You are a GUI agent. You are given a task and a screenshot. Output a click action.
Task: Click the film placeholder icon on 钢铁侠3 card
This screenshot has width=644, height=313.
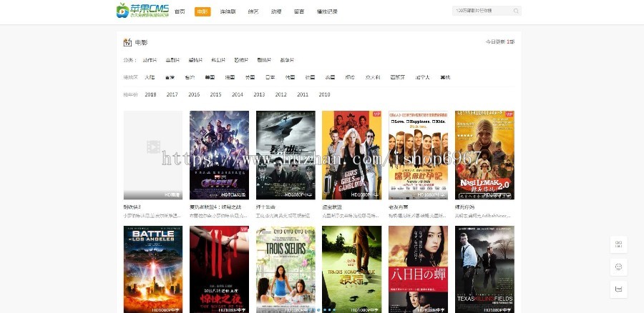pos(153,147)
